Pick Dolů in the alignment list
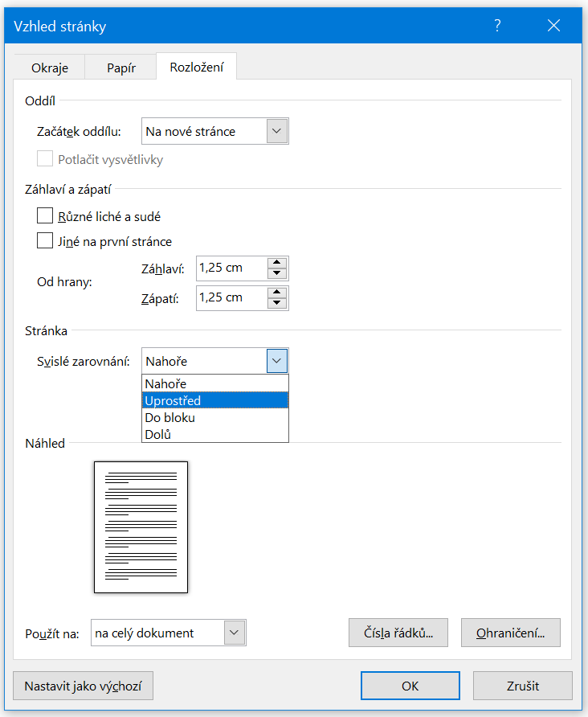 click(x=214, y=435)
